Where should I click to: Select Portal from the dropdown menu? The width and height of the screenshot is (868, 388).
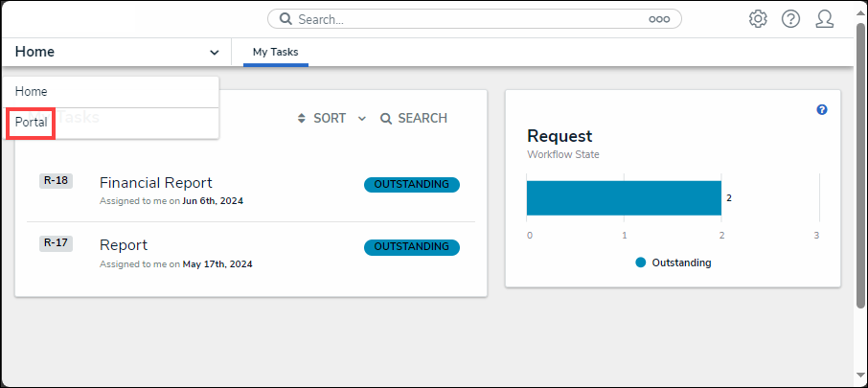[32, 123]
